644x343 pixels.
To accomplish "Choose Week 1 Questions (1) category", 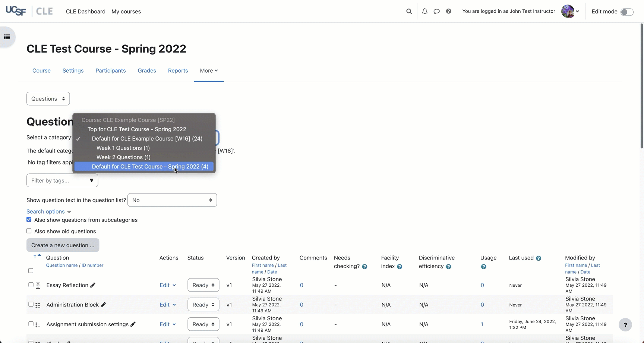I will [x=144, y=148].
